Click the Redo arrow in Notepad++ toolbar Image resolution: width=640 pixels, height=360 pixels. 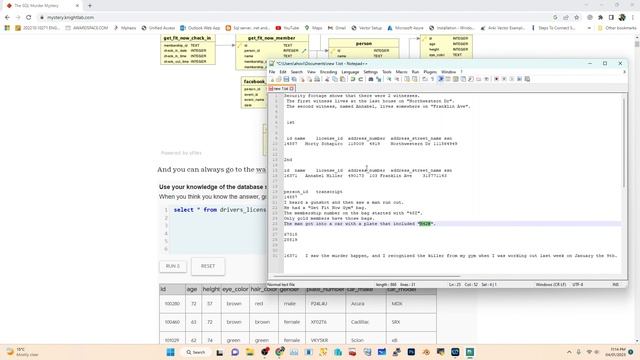pyautogui.click(x=360, y=79)
